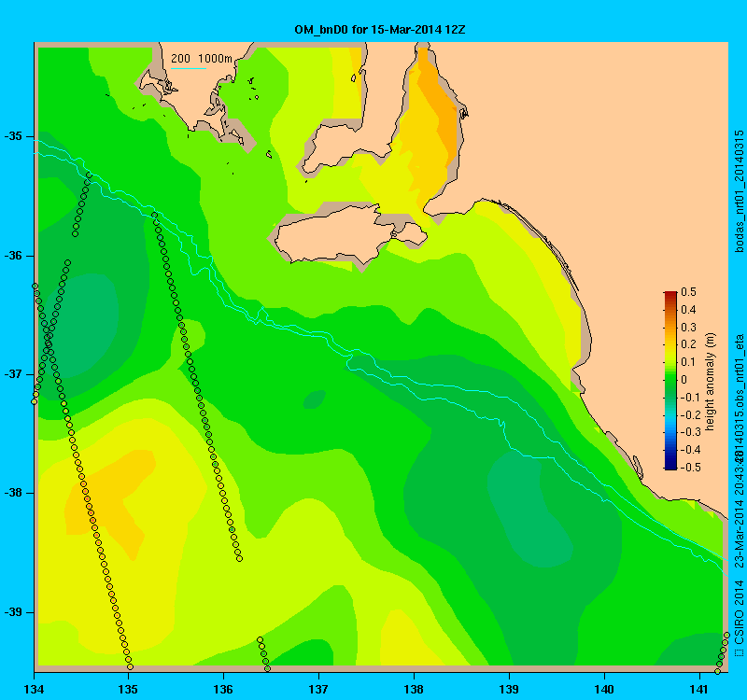Click the longitude label 141
This screenshot has height=700, width=747.
pos(699,688)
